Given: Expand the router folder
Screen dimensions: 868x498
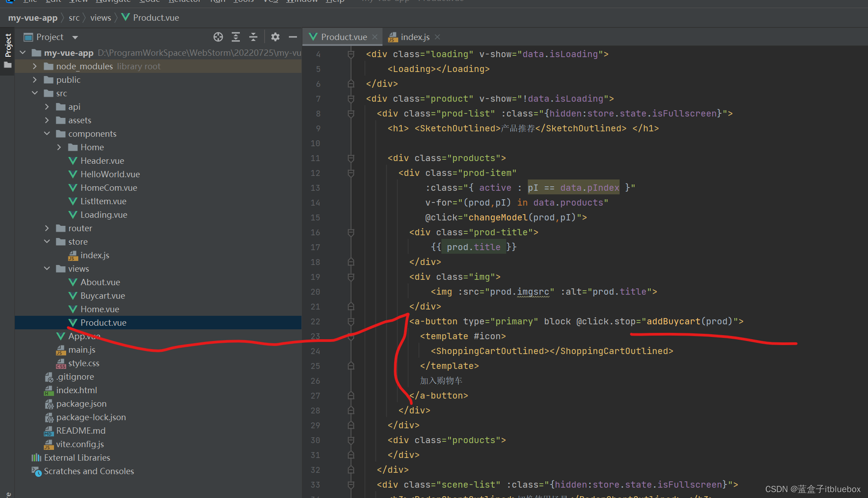Looking at the screenshot, I should (47, 228).
